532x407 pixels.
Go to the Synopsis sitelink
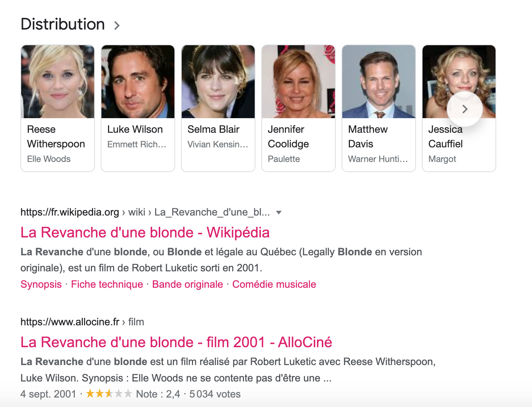coord(41,284)
